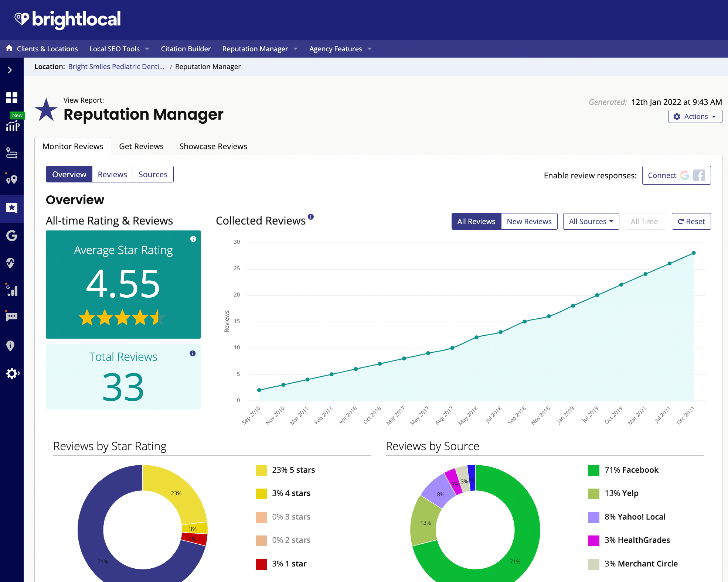
Task: Click the Google 'G' sidebar icon
Action: tap(12, 236)
